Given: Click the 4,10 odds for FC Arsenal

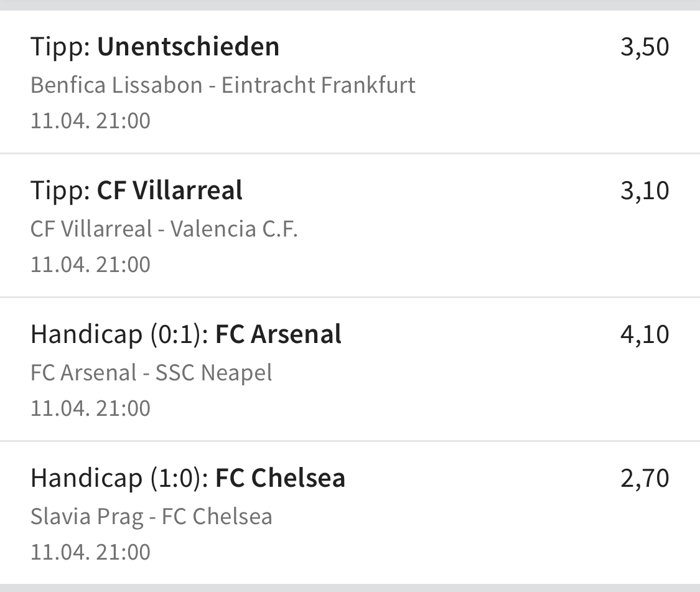Looking at the screenshot, I should pyautogui.click(x=645, y=335).
